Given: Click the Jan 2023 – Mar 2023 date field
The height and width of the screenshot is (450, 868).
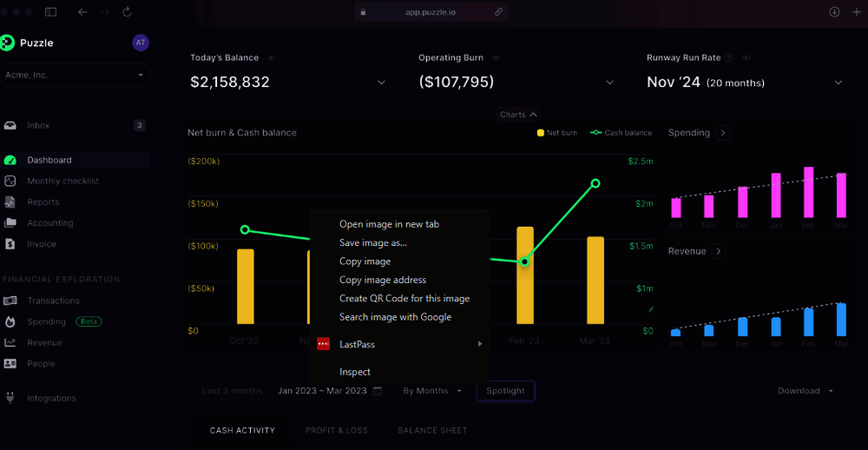Looking at the screenshot, I should coord(329,391).
